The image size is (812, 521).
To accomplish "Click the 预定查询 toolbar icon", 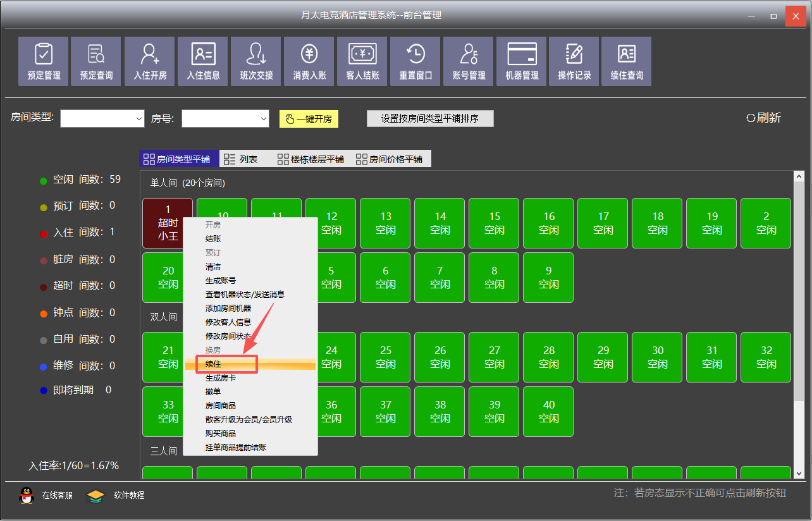I will 96,61.
